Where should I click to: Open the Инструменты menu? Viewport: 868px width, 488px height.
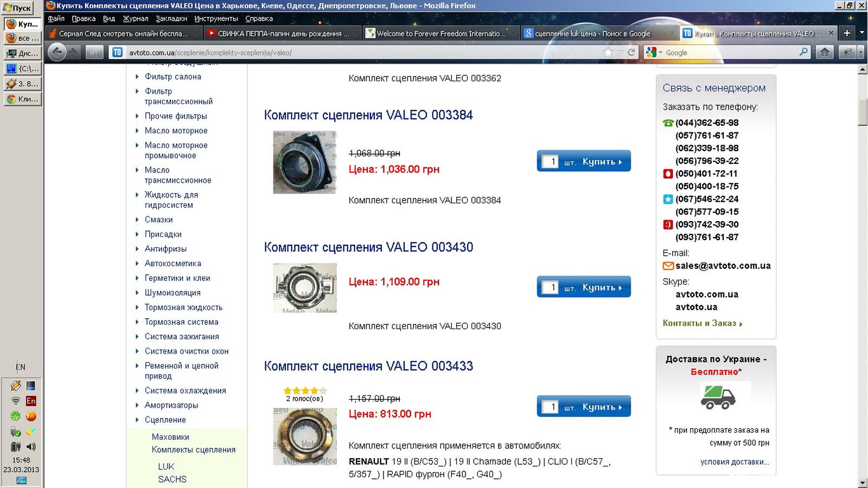point(216,18)
